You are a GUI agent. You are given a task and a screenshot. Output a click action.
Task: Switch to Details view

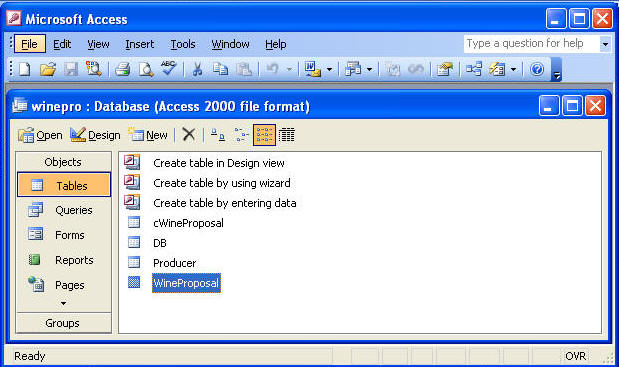(287, 135)
